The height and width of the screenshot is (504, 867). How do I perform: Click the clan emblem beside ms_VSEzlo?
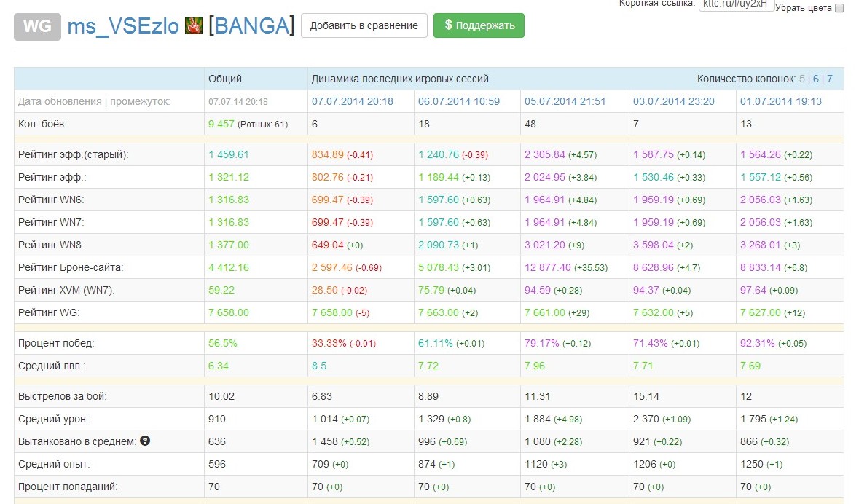[194, 26]
